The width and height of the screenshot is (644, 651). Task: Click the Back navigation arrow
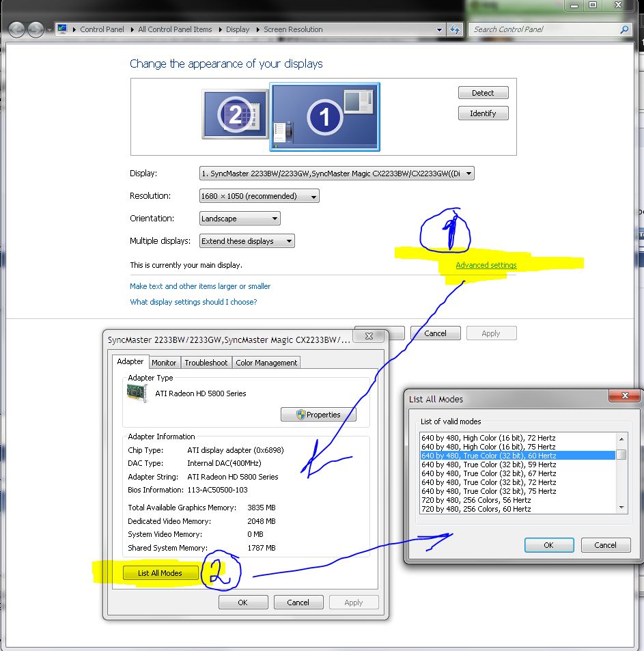17,29
